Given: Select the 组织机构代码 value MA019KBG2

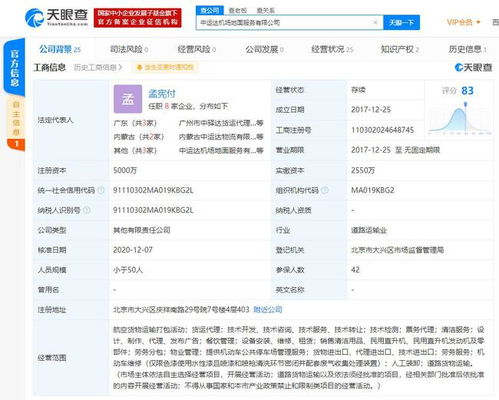Looking at the screenshot, I should coord(373,190).
